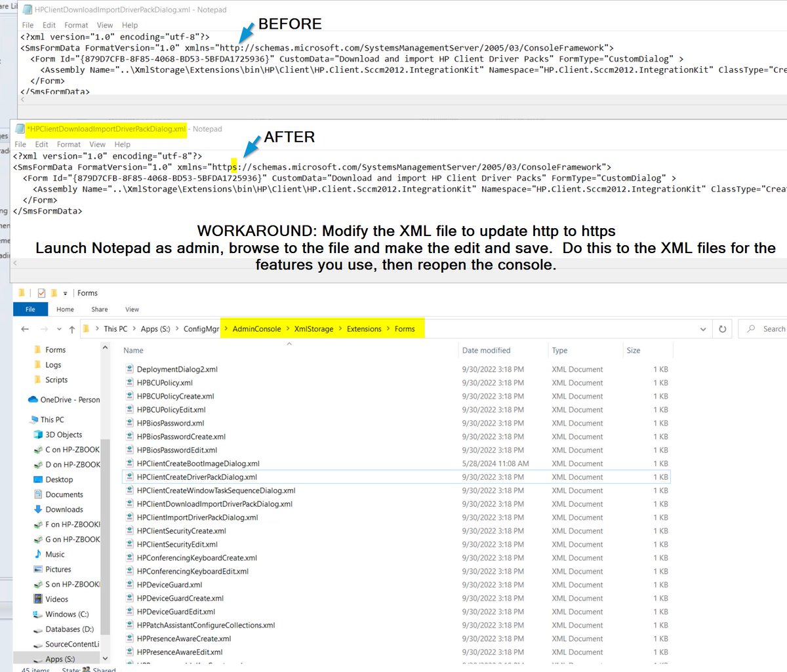Click the HPDeviceGuard.xml file icon
Screen dimensions: 787x672
coord(129,585)
